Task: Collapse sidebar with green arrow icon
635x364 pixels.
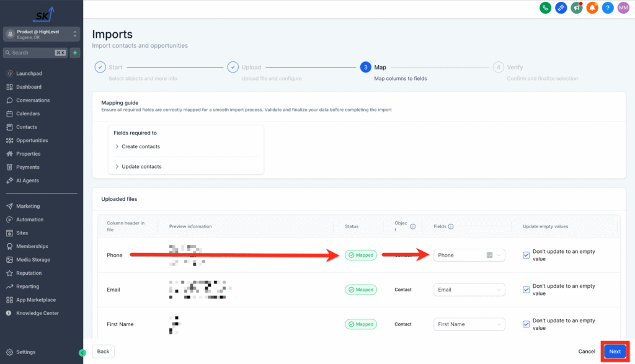Action: (x=82, y=353)
